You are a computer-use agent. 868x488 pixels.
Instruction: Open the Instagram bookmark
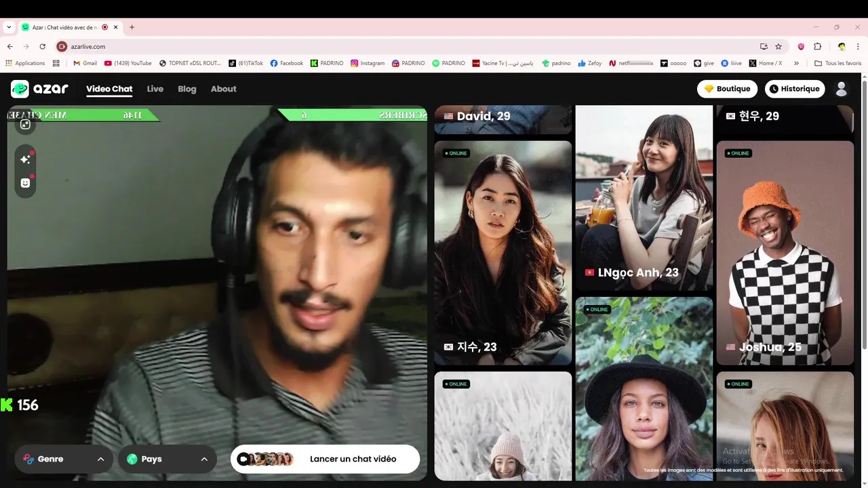coord(368,63)
